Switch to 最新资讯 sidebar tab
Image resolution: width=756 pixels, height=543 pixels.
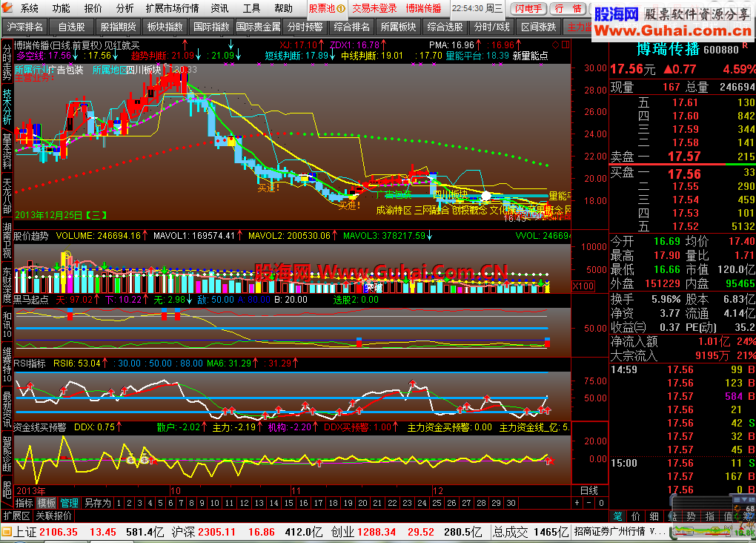[x=7, y=409]
